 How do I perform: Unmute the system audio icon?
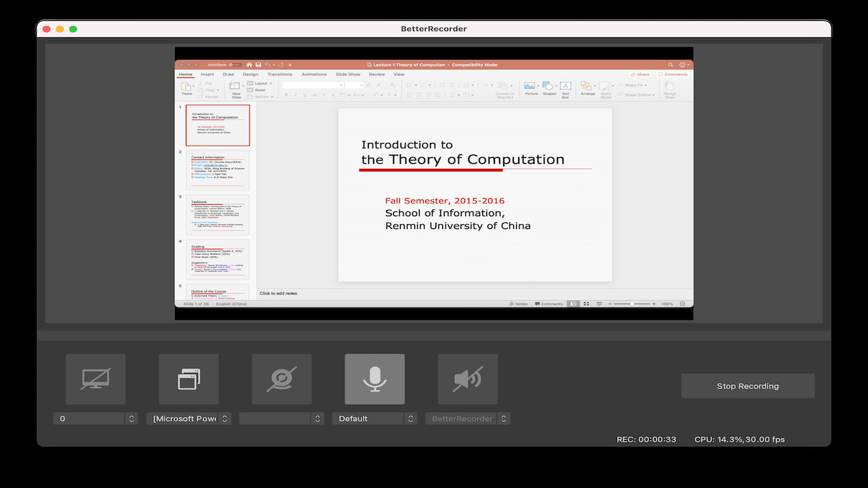click(468, 379)
